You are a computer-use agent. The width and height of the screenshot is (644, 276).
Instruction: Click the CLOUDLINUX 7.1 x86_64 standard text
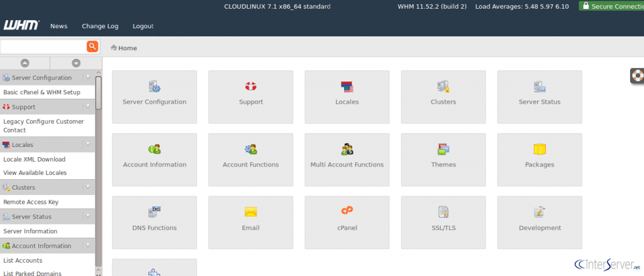click(277, 6)
